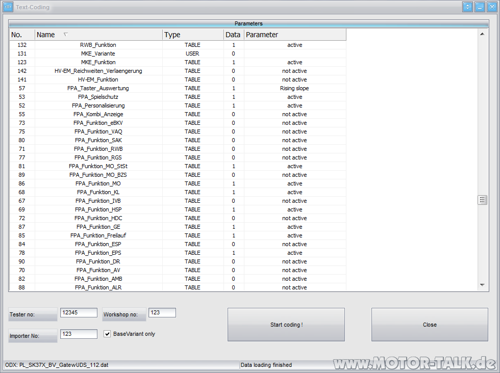The image size is (500, 373).
Task: Click the scrollbar down arrow
Action: click(x=482, y=285)
